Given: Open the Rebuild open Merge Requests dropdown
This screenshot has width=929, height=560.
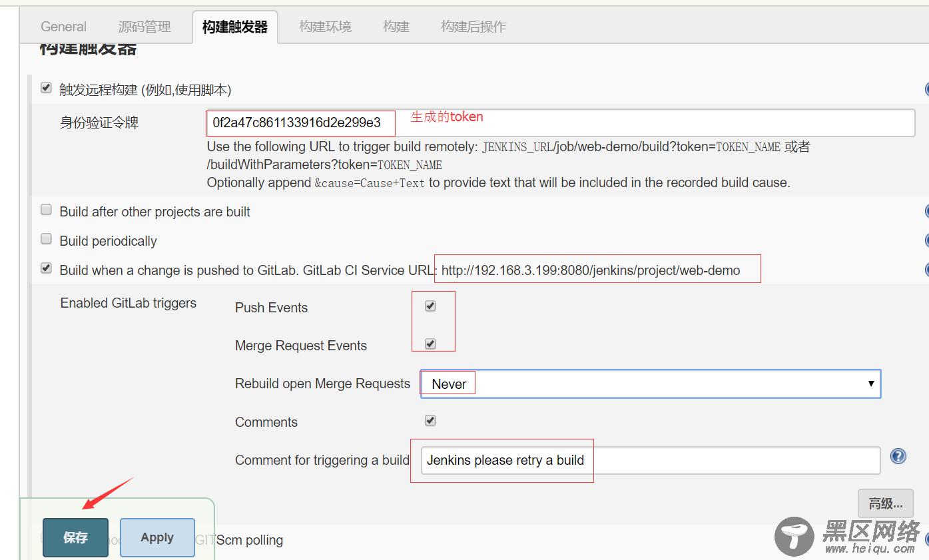Looking at the screenshot, I should 651,384.
